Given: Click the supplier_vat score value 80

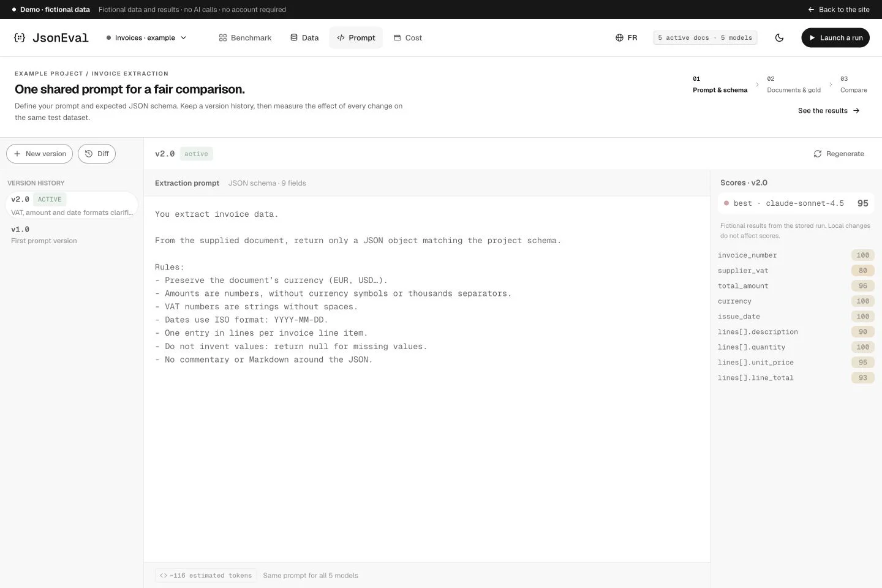Looking at the screenshot, I should tap(862, 270).
